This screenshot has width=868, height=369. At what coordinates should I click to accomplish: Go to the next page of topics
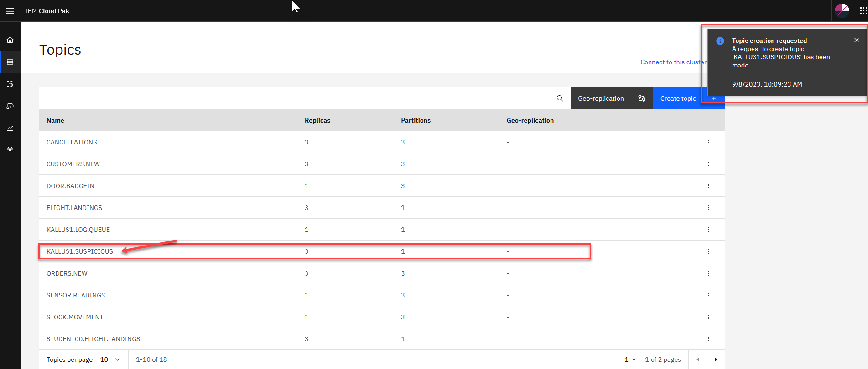click(716, 359)
